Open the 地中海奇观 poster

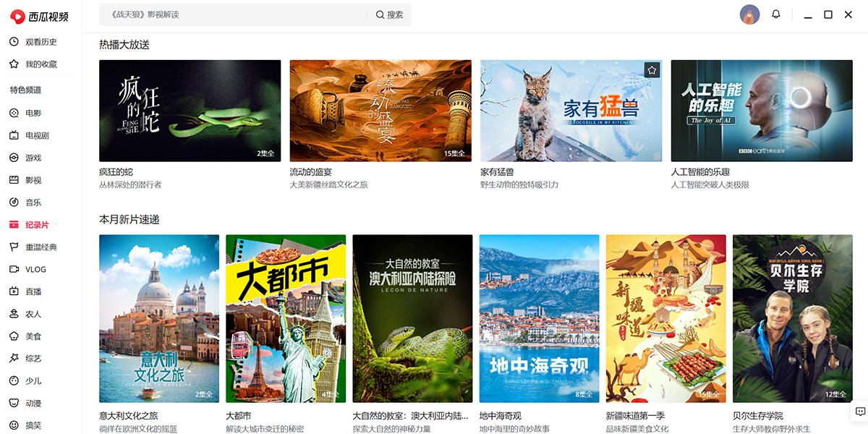(x=539, y=318)
